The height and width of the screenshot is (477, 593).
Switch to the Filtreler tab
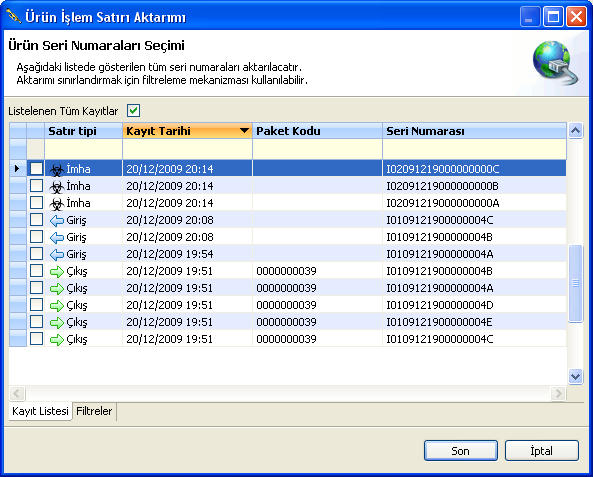tap(94, 411)
